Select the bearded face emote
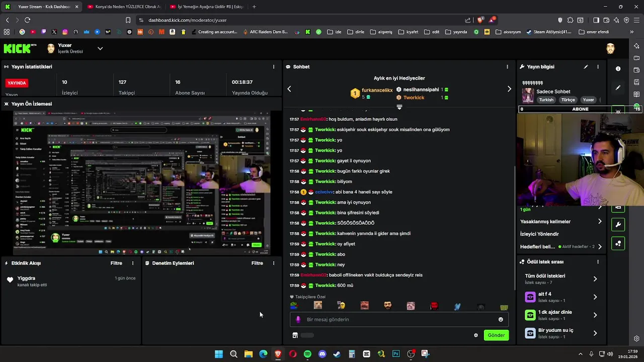The image size is (644, 362). tap(387, 306)
